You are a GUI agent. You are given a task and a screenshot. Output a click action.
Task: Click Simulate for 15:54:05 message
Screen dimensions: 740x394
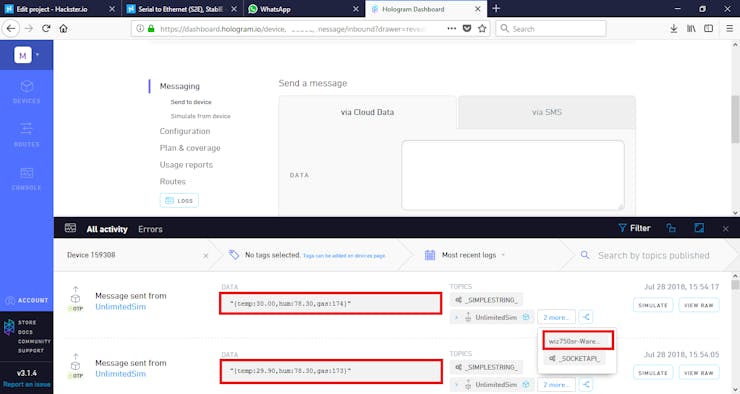click(653, 373)
